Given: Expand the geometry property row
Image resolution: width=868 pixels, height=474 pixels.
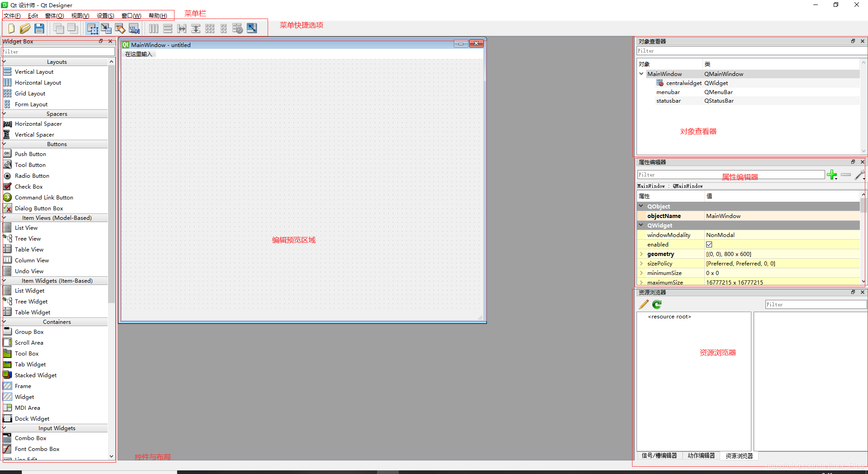Looking at the screenshot, I should coord(641,254).
